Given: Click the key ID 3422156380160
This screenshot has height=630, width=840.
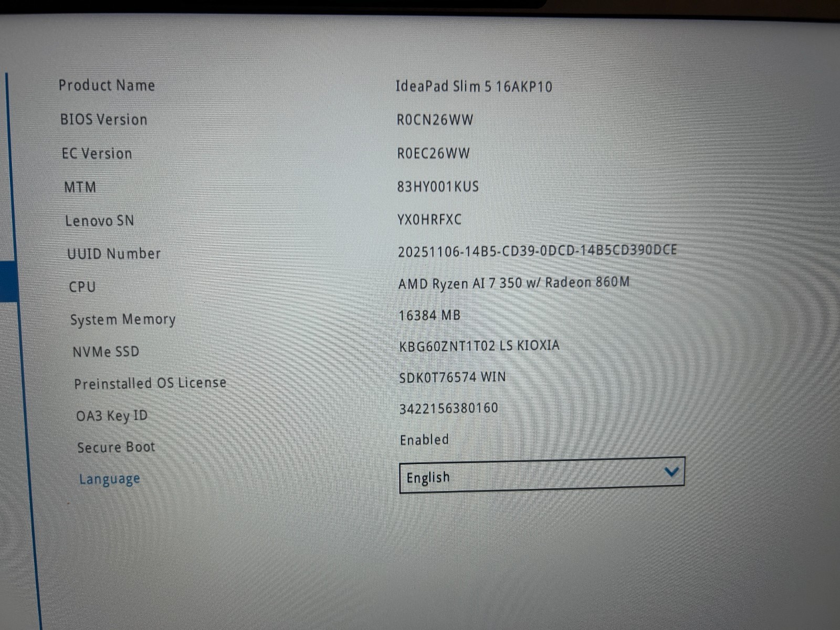Looking at the screenshot, I should [448, 408].
